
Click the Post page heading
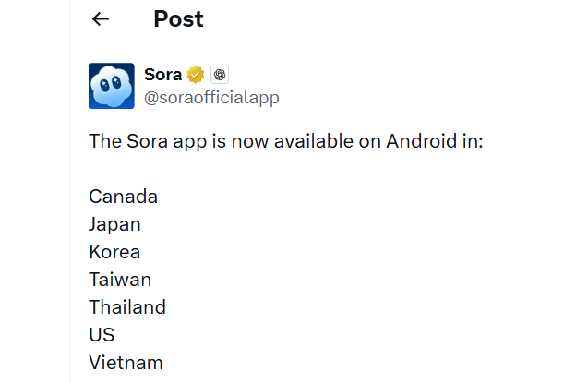[178, 19]
